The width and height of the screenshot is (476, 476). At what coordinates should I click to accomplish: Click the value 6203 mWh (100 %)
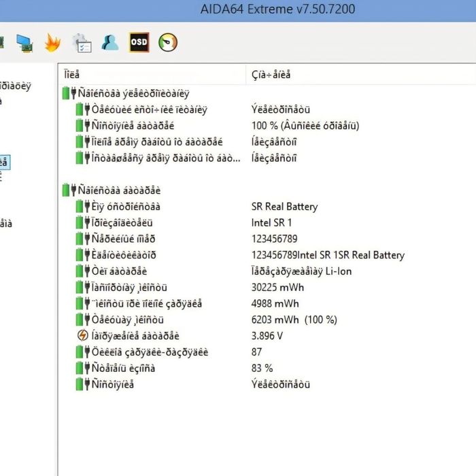click(x=294, y=320)
